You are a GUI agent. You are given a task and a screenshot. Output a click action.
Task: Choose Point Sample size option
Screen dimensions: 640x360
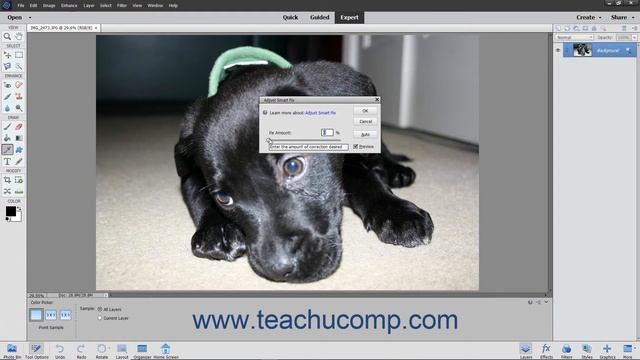pyautogui.click(x=36, y=315)
